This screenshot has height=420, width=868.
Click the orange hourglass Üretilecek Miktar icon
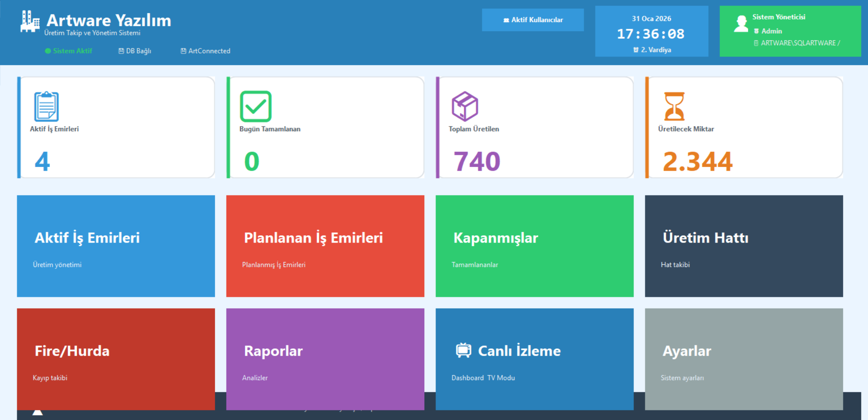(x=674, y=106)
